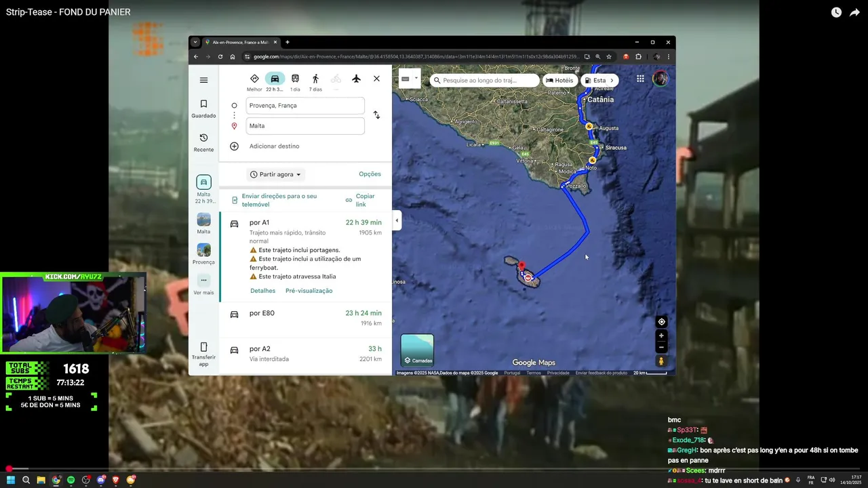Open File Explorer from taskbar
Viewport: 868px width, 488px height.
point(41,480)
